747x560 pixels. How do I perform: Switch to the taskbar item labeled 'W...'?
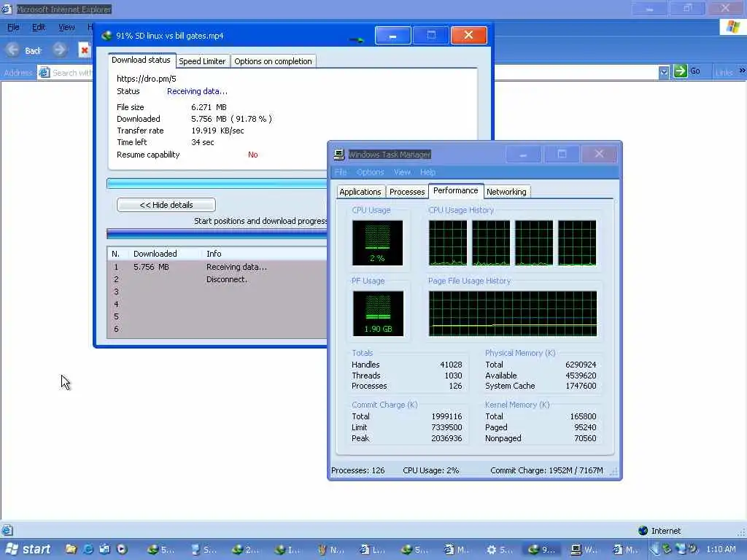point(584,550)
